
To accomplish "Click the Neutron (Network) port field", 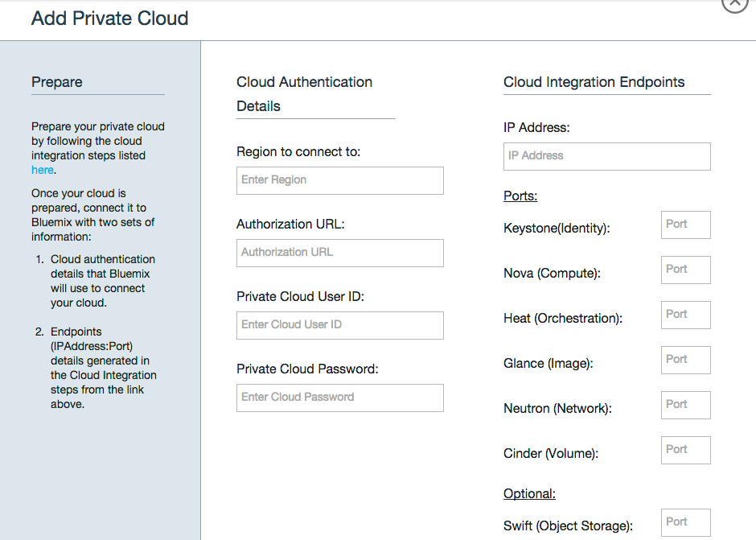I will (685, 405).
